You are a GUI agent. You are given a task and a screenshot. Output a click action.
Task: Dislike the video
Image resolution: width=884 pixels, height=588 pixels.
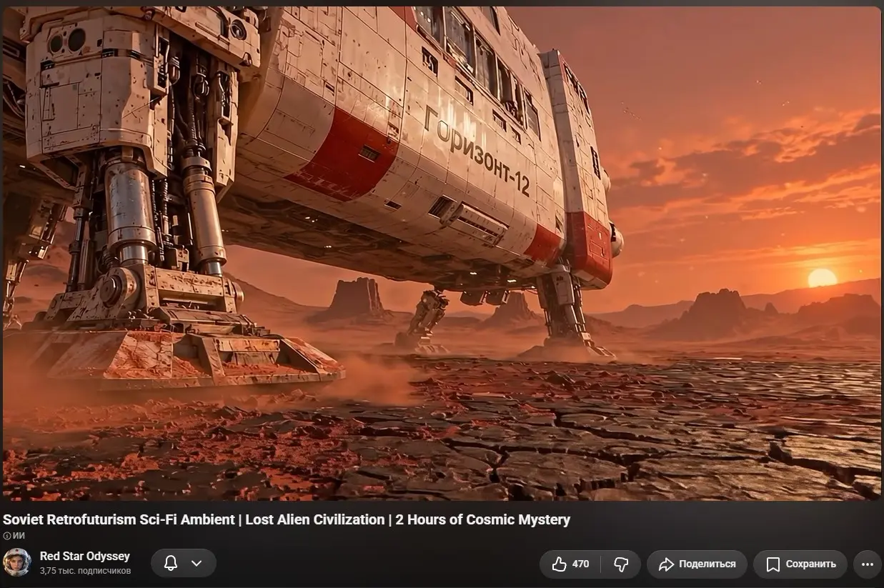pos(620,564)
